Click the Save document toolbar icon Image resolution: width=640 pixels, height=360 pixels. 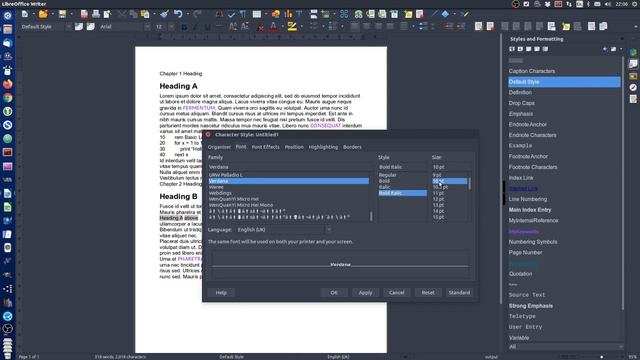[x=62, y=14]
